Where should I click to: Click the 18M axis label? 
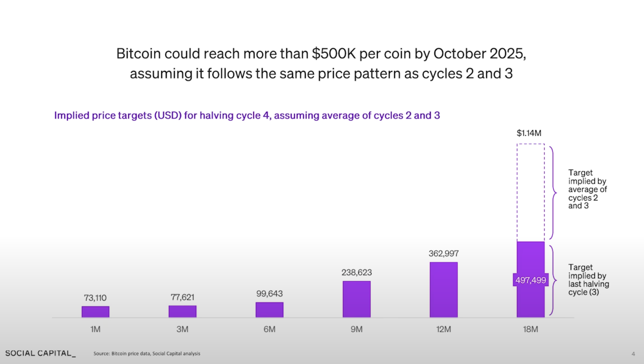530,329
